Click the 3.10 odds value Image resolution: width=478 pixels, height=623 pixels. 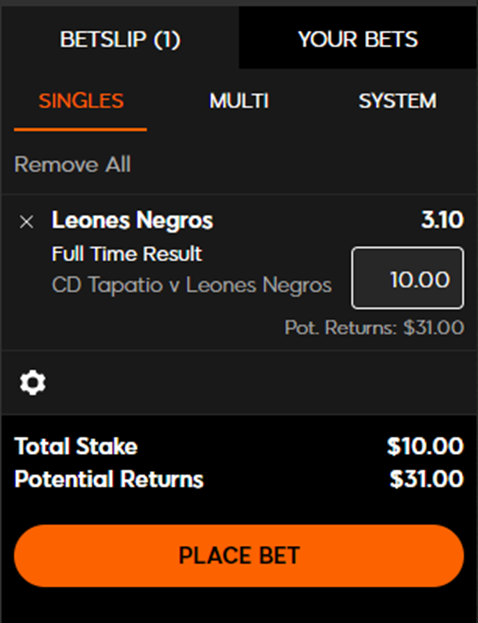[x=442, y=220]
